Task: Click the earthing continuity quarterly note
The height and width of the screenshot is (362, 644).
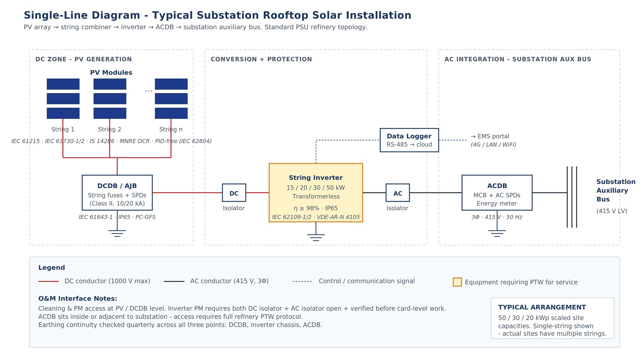Action: click(x=180, y=325)
